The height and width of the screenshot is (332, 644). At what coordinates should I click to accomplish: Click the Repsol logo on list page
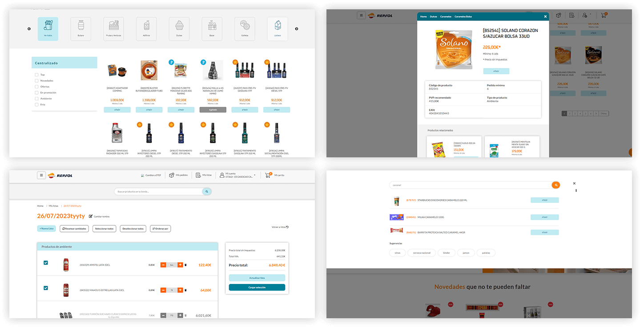pos(60,175)
